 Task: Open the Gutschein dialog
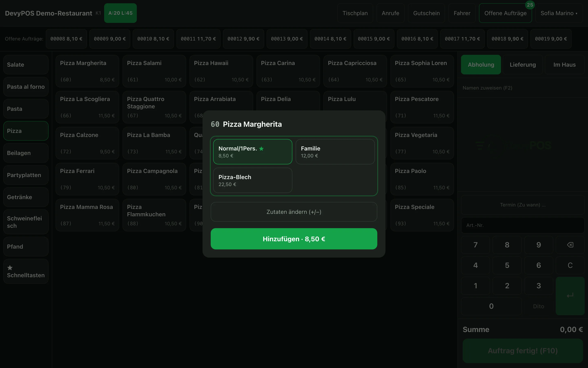(427, 13)
